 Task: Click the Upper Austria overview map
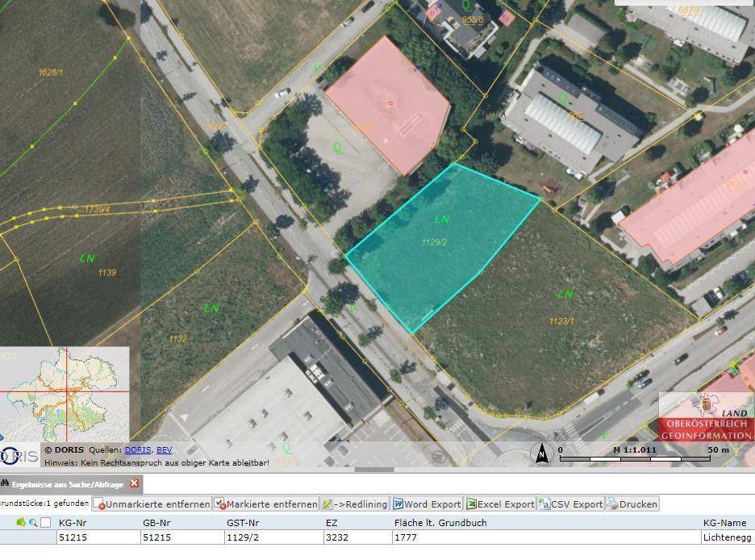click(x=65, y=393)
